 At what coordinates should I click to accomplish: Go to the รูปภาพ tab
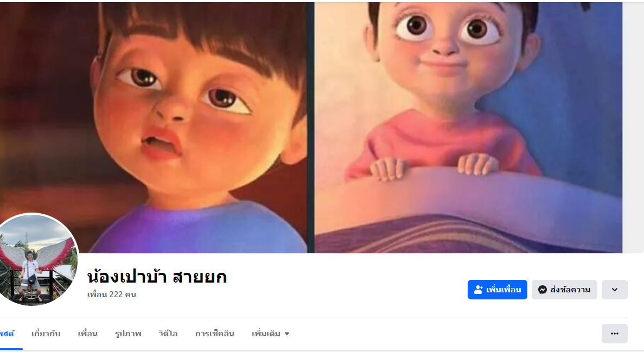[x=128, y=334]
